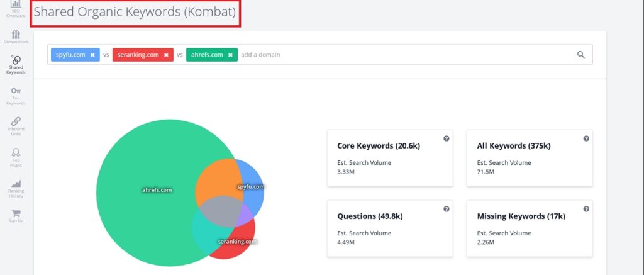Open the Questions (49.8k) card
The image size is (644, 275).
(390, 228)
